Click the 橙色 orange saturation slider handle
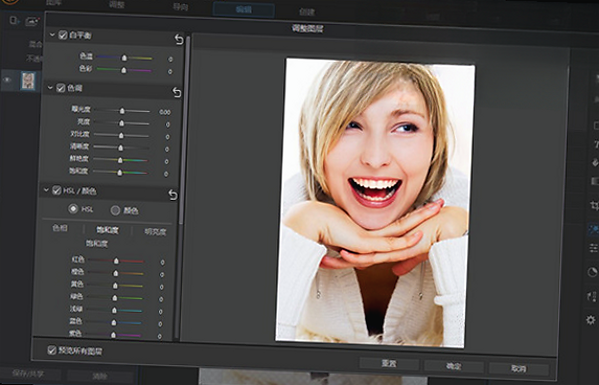This screenshot has width=599, height=385. click(x=116, y=273)
